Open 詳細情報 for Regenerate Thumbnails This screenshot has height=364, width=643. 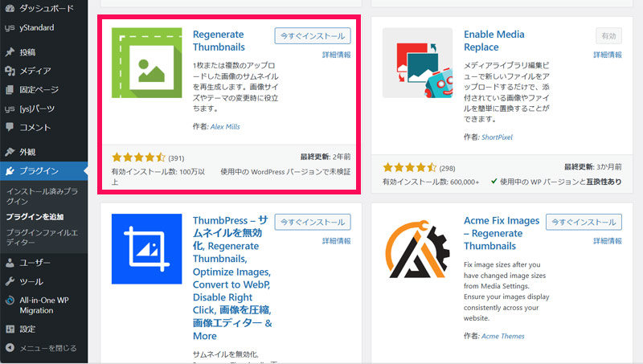336,55
